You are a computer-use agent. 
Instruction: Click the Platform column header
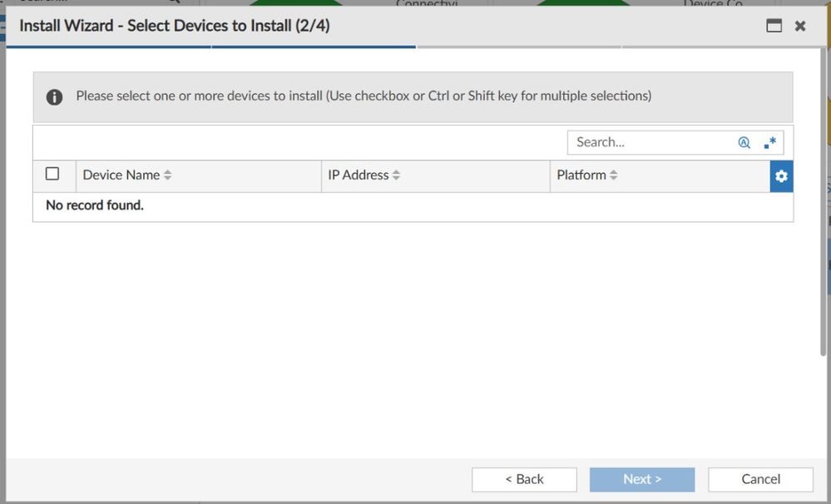pyautogui.click(x=581, y=175)
